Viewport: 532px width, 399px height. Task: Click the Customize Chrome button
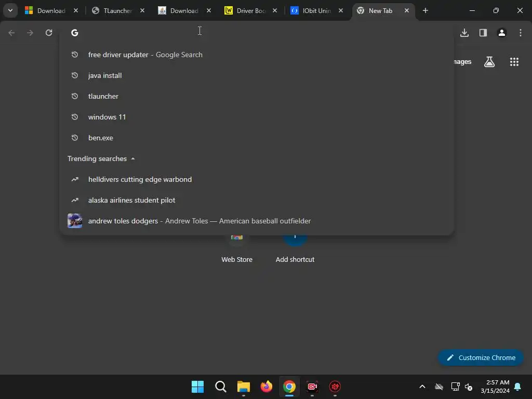coord(481,357)
